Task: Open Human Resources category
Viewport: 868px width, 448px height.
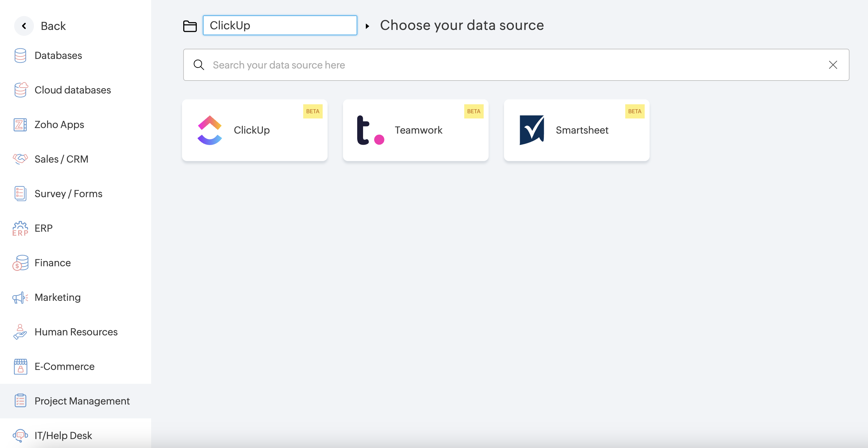Action: point(76,332)
